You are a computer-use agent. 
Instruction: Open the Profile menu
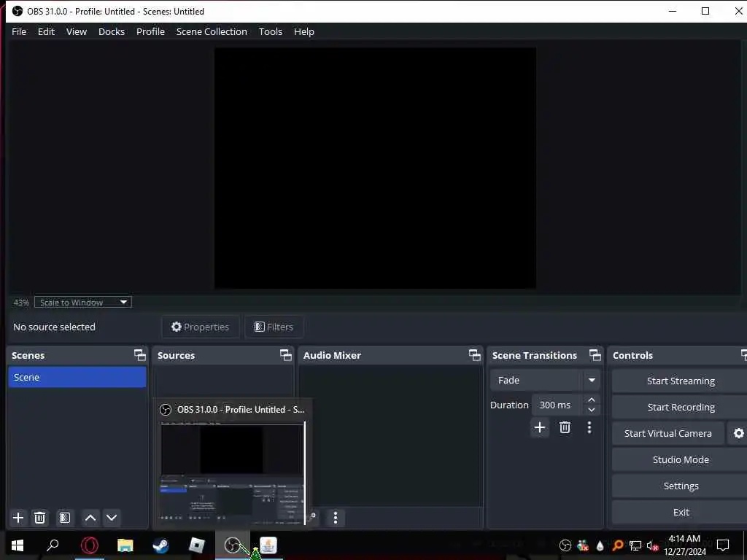click(x=150, y=31)
